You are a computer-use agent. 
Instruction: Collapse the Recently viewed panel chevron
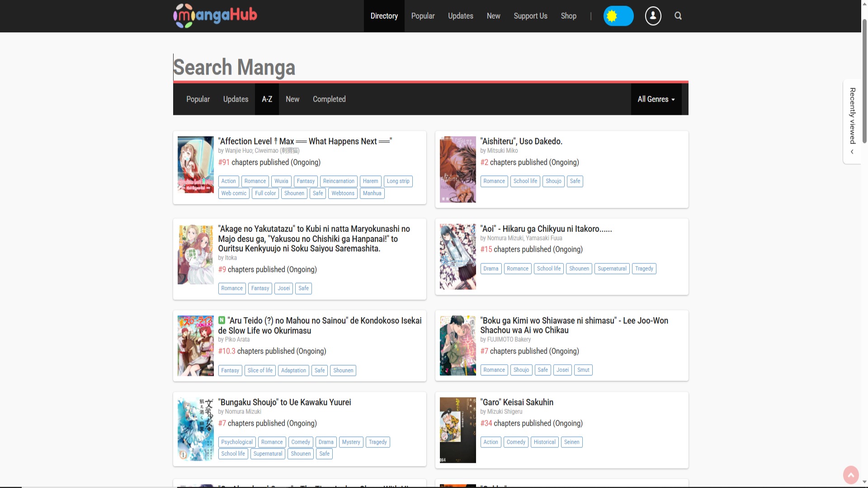pos(852,152)
